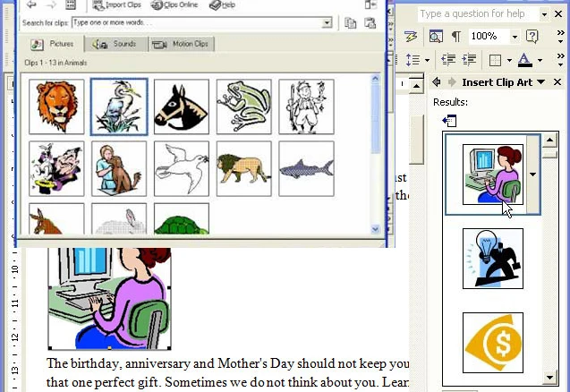Click the Increase Indent icon
The width and height of the screenshot is (570, 392).
tap(468, 60)
